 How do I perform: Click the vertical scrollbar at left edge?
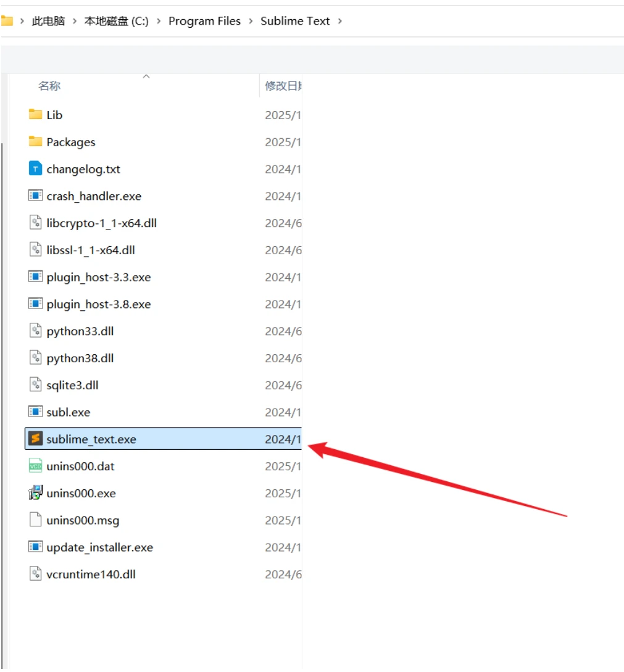[x=2, y=405]
